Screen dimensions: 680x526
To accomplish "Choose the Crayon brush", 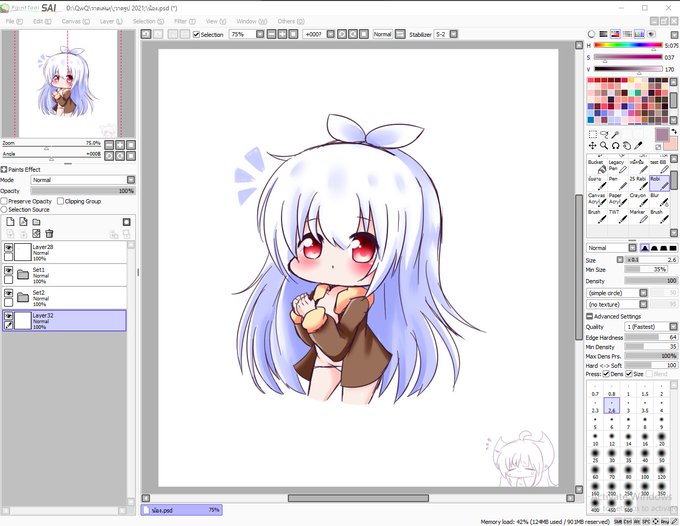I will (x=638, y=199).
